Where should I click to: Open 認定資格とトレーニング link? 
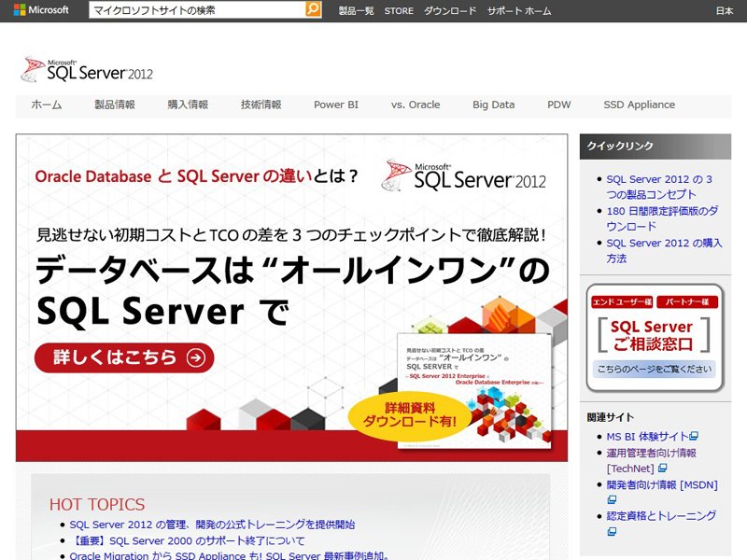coord(661,516)
